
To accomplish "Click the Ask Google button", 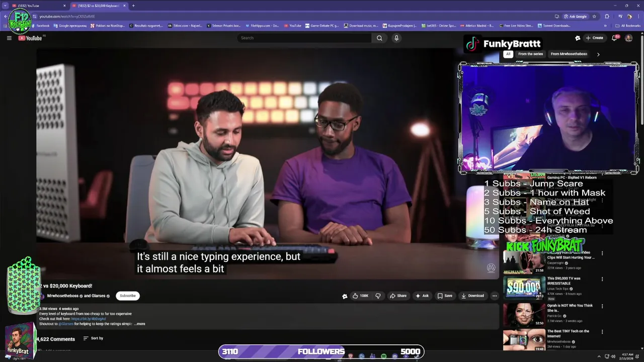I will coord(575,17).
